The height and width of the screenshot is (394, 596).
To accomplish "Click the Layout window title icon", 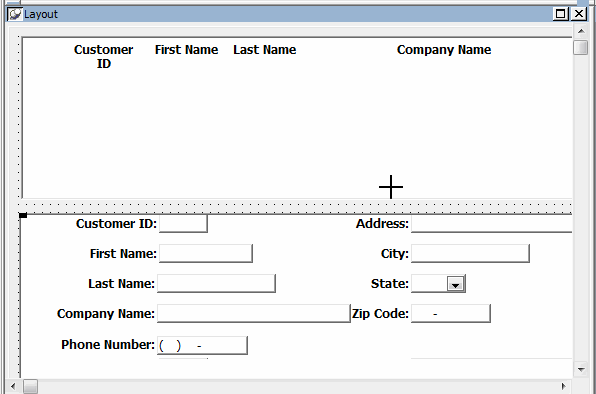I will coord(15,14).
